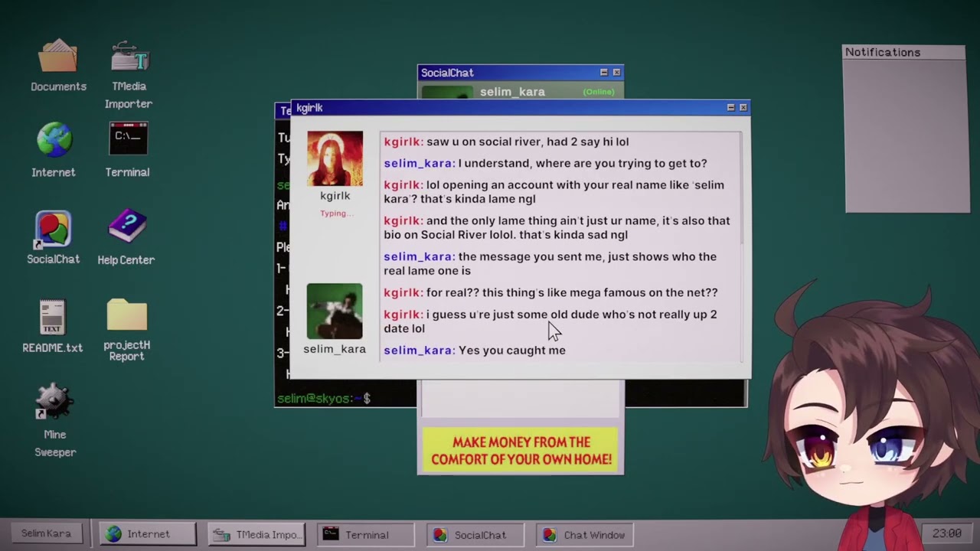This screenshot has height=551, width=980.
Task: Switch to TMedia Importer in the taskbar
Action: pyautogui.click(x=256, y=534)
